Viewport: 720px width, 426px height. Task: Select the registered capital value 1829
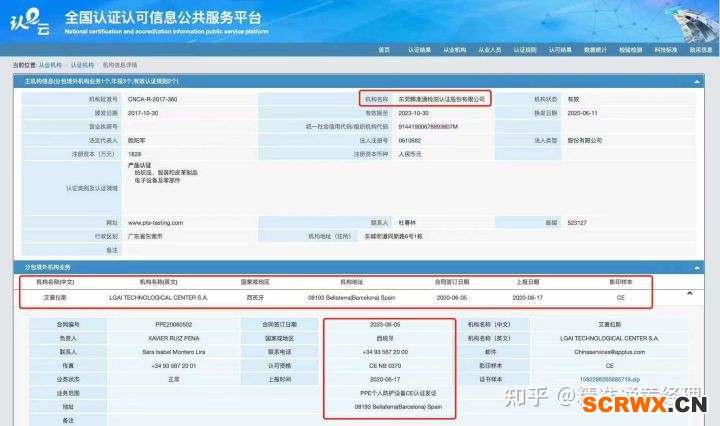[x=135, y=154]
